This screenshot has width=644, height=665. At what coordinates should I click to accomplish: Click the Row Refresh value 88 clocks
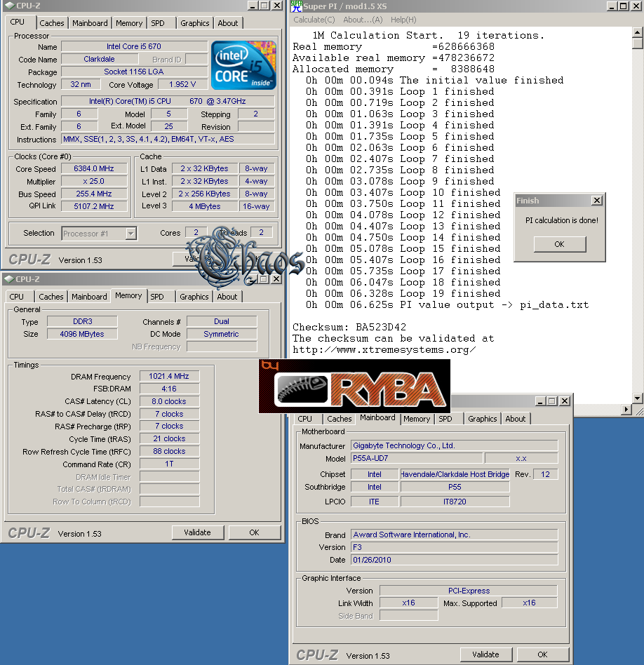169,451
